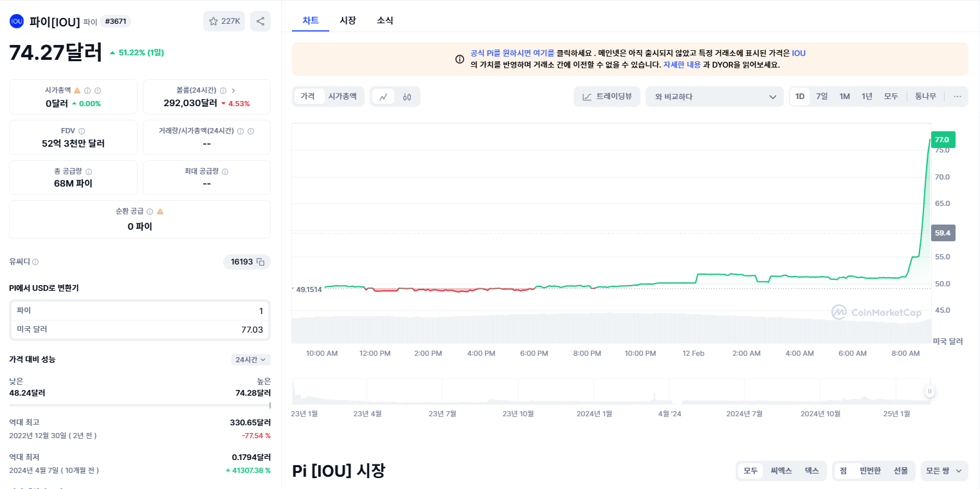980x489 pixels.
Task: Open the 24시간 performance period dropdown
Action: (x=251, y=360)
